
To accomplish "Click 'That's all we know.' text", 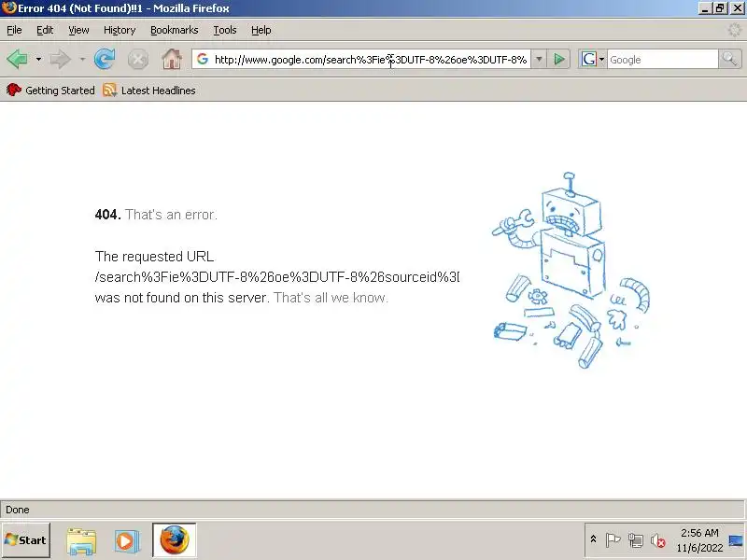I will click(x=331, y=298).
